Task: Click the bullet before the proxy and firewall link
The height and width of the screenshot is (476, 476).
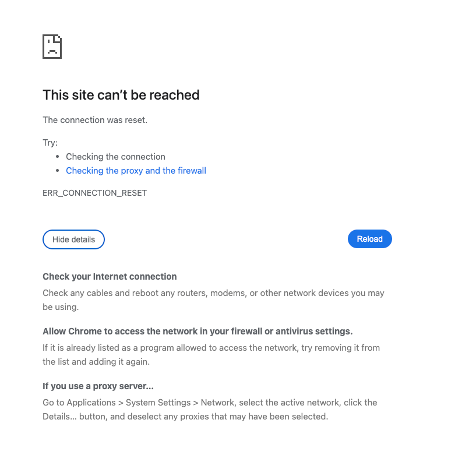Action: pos(58,171)
